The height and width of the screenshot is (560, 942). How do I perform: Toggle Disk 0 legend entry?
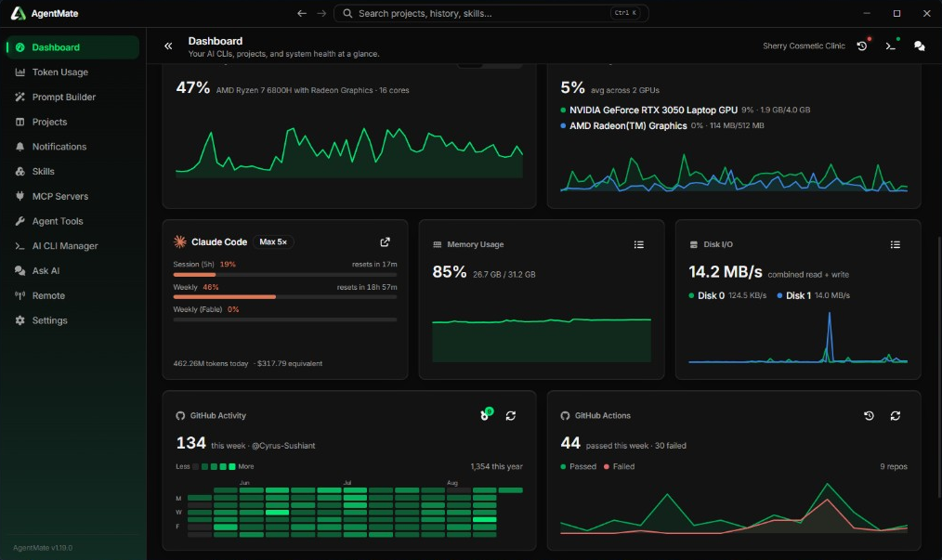[727, 295]
